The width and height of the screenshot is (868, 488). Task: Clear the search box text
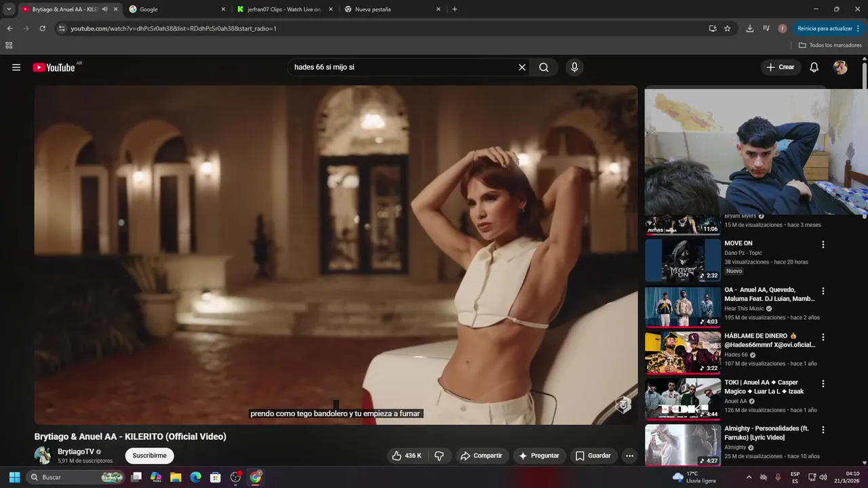coord(522,67)
